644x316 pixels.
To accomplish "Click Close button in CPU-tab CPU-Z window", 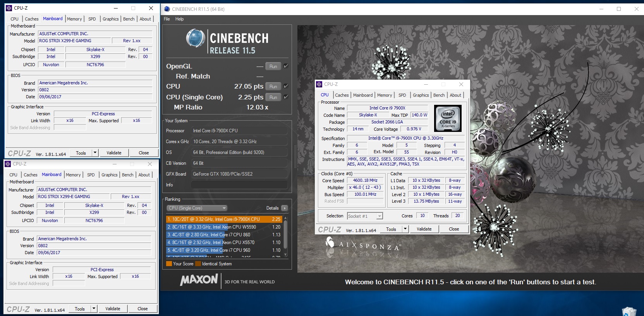I will tap(454, 229).
